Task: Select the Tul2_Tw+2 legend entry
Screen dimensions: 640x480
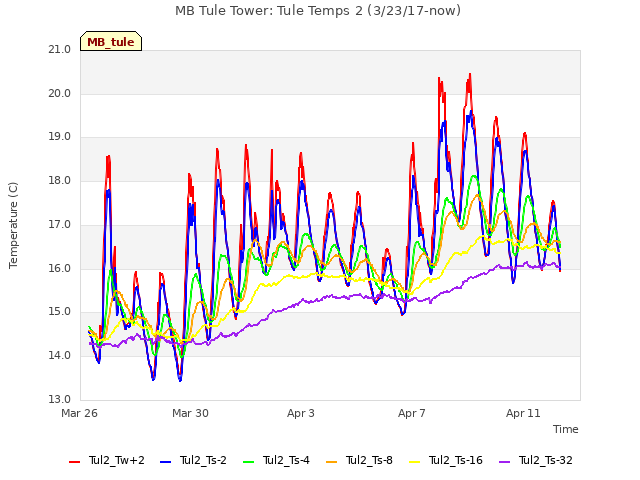Action: (x=107, y=460)
